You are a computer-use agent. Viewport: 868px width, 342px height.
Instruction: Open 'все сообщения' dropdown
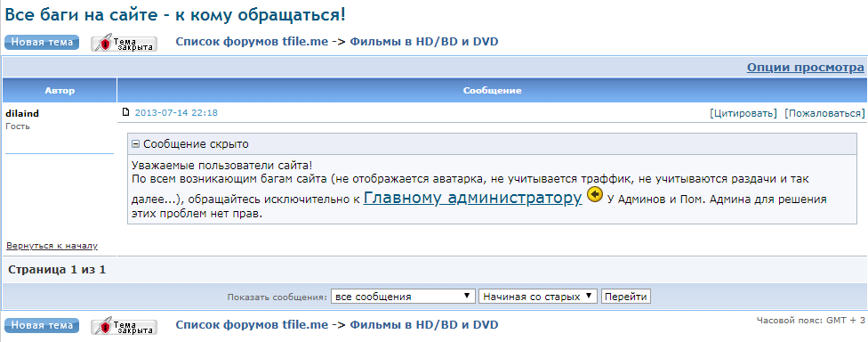(x=403, y=297)
